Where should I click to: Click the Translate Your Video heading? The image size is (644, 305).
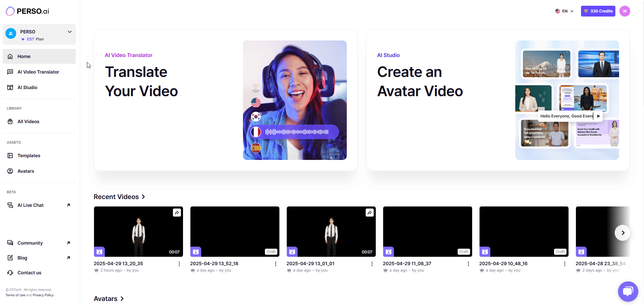click(142, 82)
